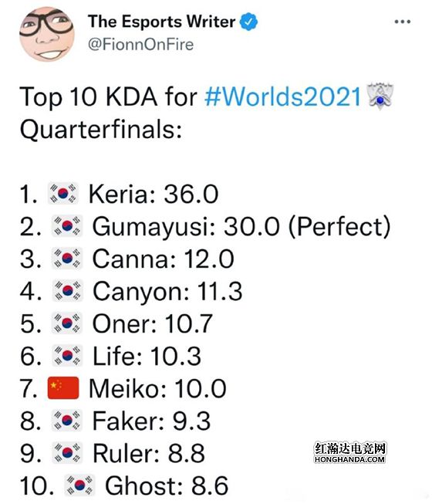Click the Korean flag beside Life
Image resolution: width=432 pixels, height=504 pixels.
[67, 356]
